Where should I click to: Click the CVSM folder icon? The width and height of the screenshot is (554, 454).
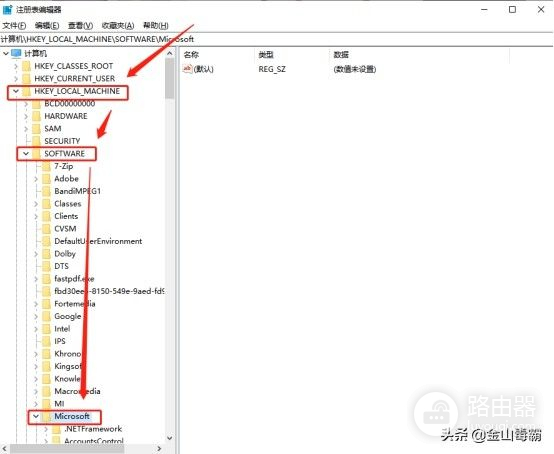coord(46,229)
